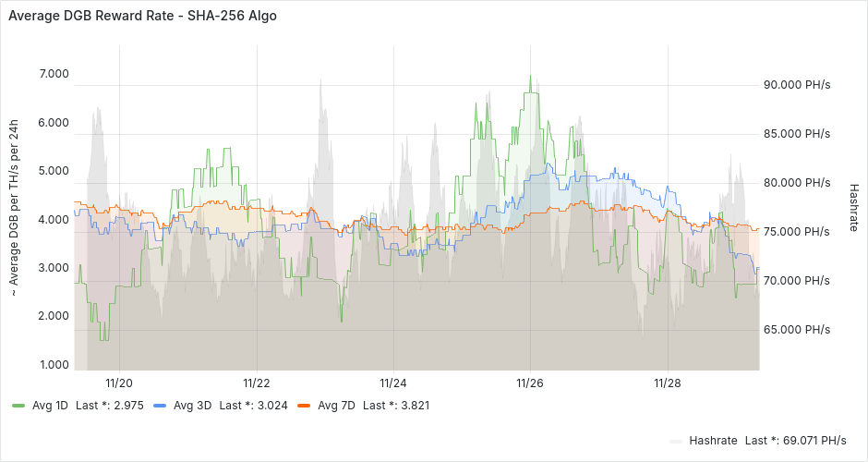Click the 90.000 PH/s right axis label

pos(796,85)
